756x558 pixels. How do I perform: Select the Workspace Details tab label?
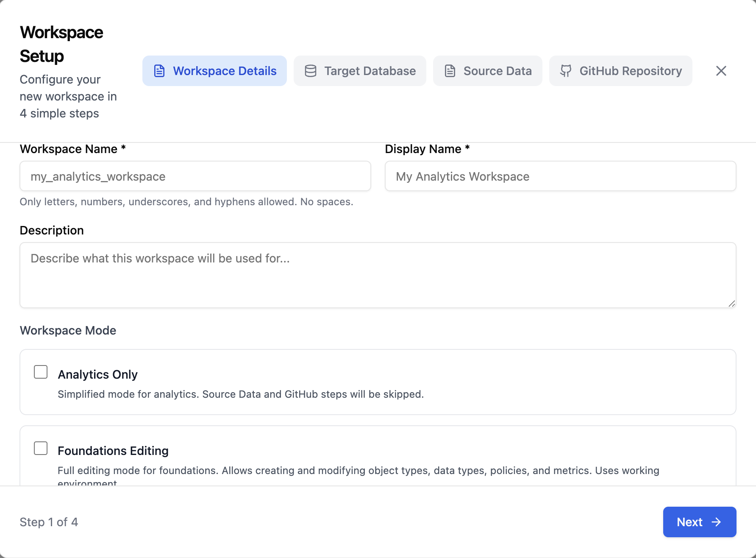click(225, 71)
